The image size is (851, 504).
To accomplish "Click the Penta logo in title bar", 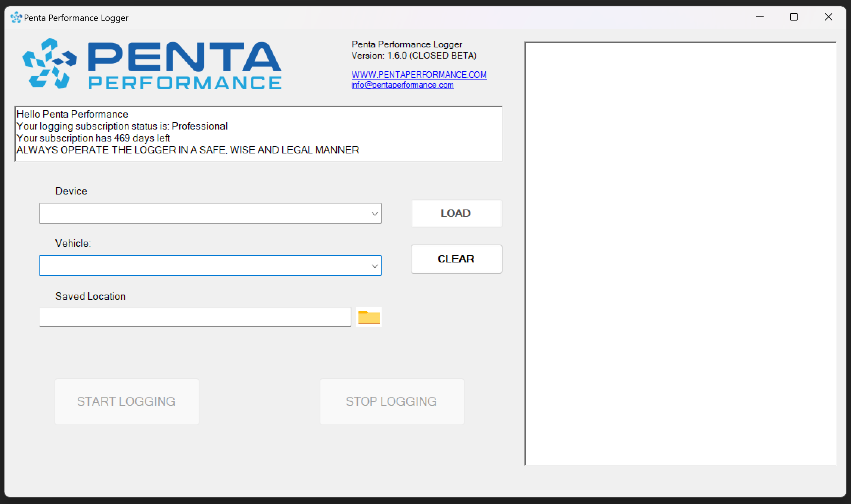I will click(x=16, y=18).
